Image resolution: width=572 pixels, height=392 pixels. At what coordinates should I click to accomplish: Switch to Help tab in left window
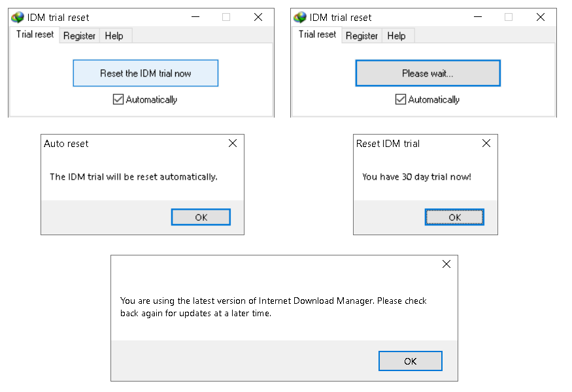114,36
